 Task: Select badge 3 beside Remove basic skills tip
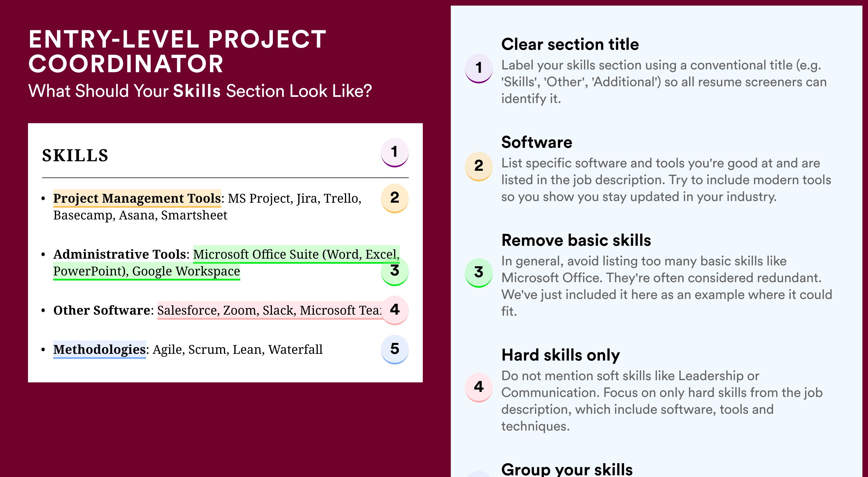tap(479, 272)
